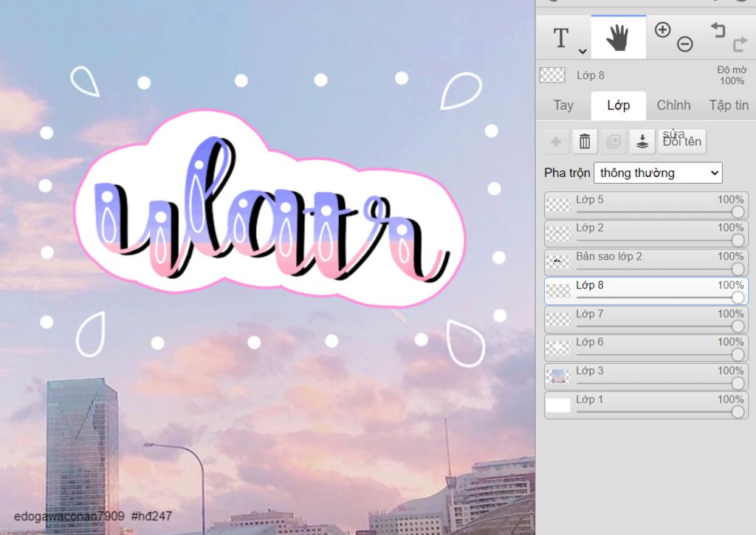Click the Bản sao lớp 2 opacity slider handle
756x535 pixels.
738,269
